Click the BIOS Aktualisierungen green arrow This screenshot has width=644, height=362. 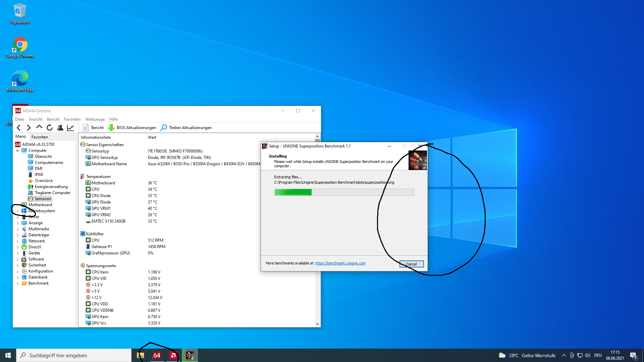click(111, 128)
